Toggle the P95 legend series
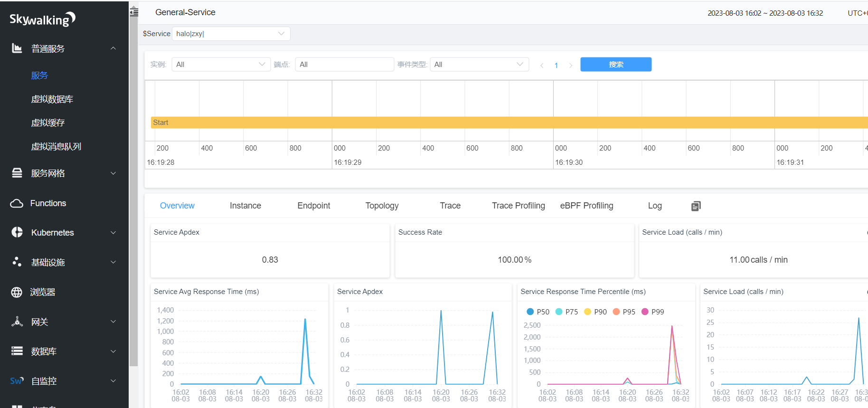 click(624, 312)
